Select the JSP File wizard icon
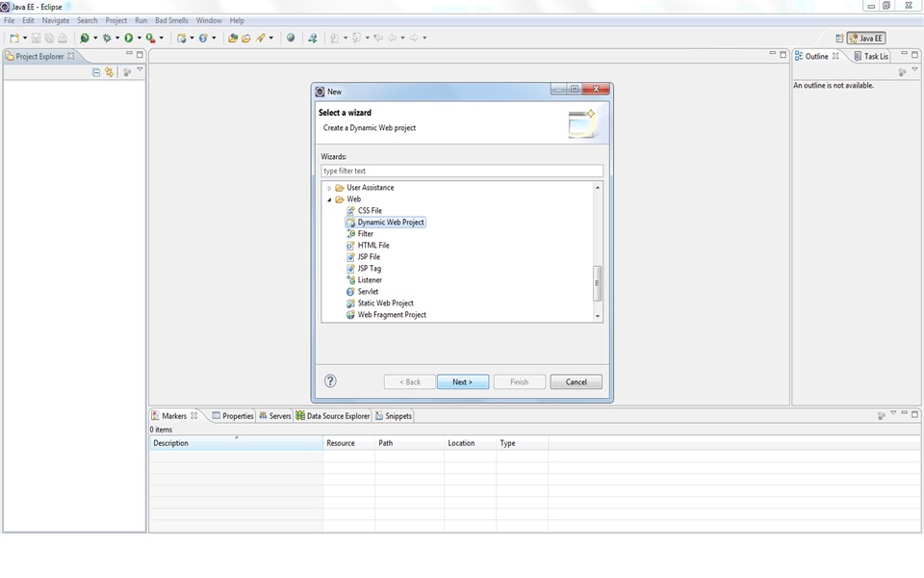The height and width of the screenshot is (578, 924). (352, 256)
